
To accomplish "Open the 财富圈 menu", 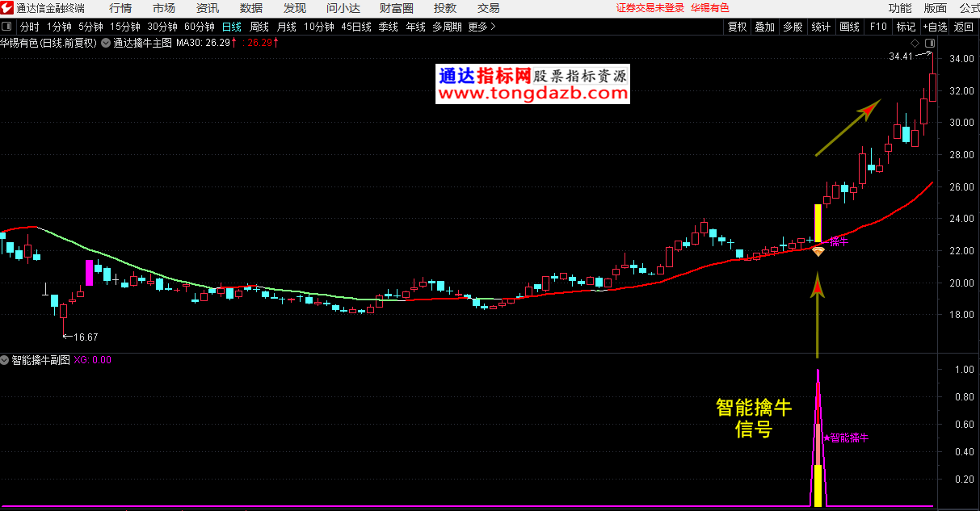I will click(397, 8).
